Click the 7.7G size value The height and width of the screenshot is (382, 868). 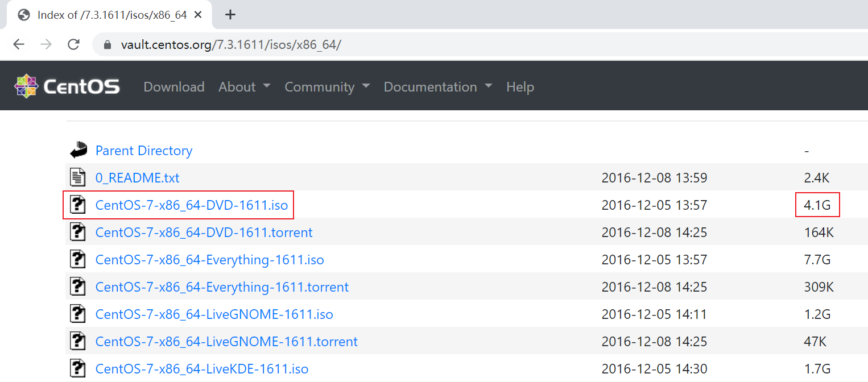817,260
